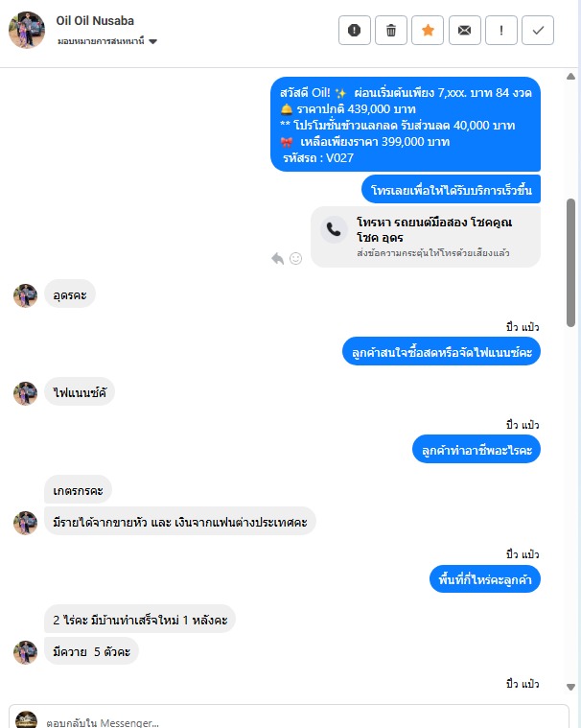Open Oil Oil Nusaba profile picture
This screenshot has height=728, width=581.
(x=27, y=30)
